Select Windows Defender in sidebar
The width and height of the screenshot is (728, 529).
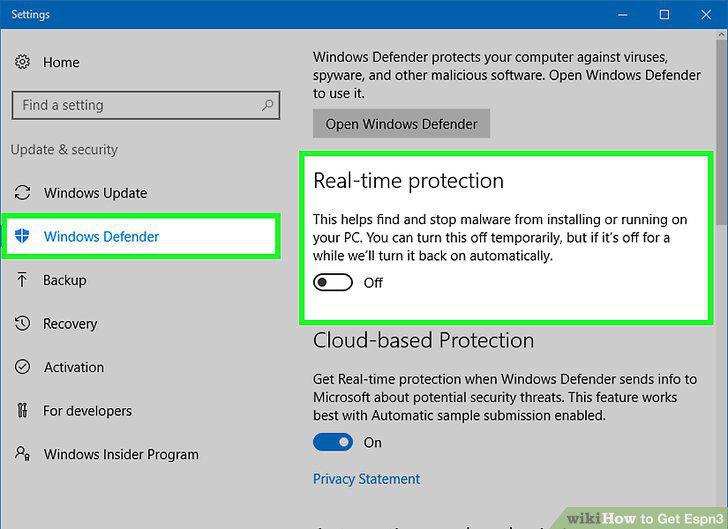(x=141, y=236)
